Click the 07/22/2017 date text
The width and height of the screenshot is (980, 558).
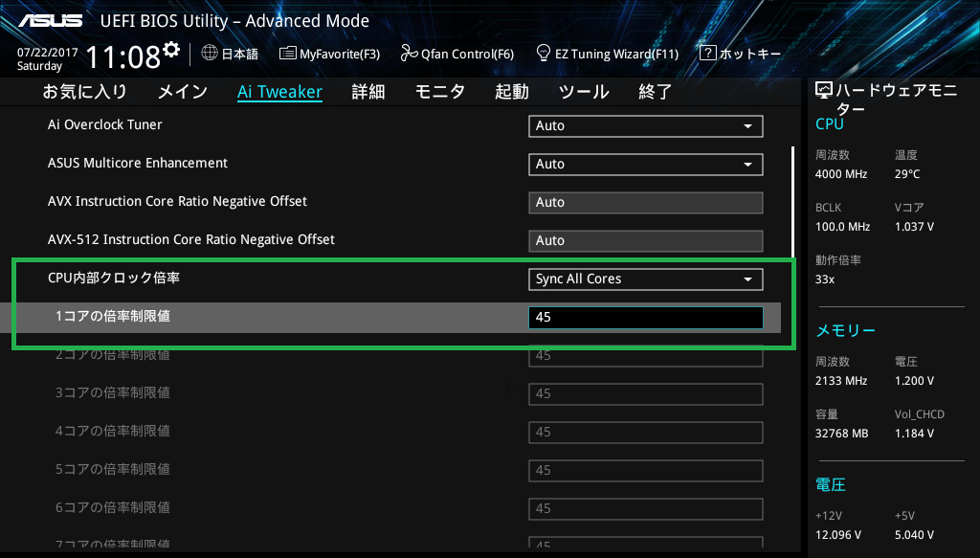coord(48,53)
